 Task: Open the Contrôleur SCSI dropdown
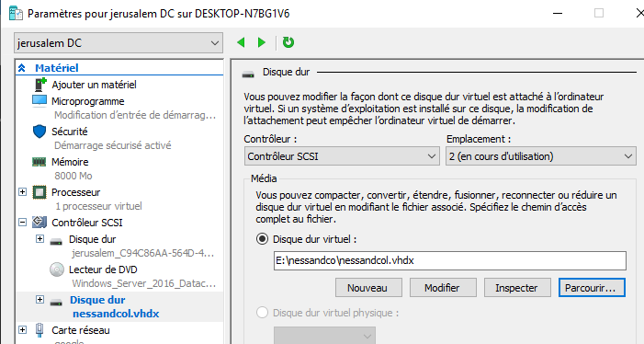tap(342, 156)
